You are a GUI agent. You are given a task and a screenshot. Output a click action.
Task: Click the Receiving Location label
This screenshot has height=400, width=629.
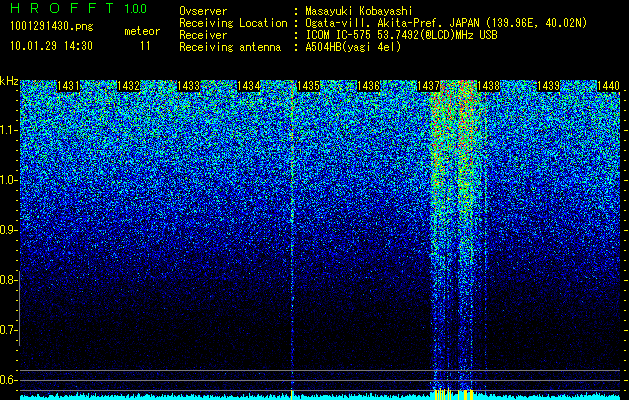point(233,23)
